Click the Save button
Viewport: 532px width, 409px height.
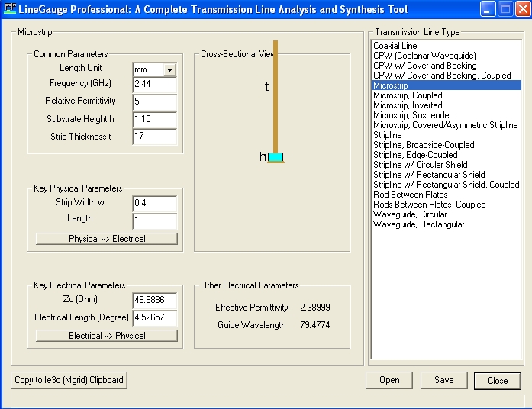pos(443,380)
